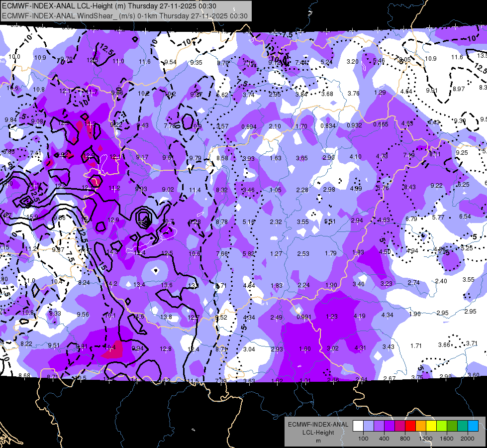Click the shear value 6.54
487x448 pixels.
coord(465,216)
